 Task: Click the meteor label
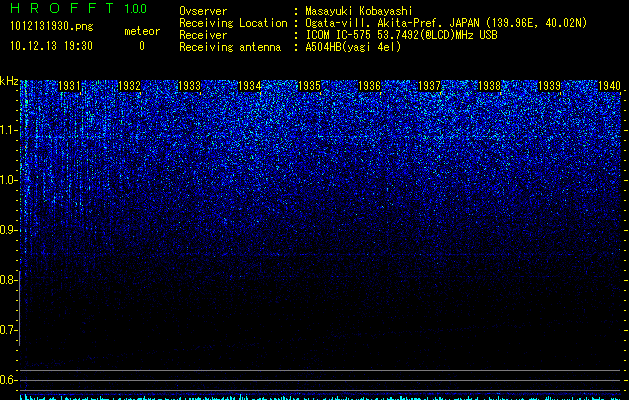coord(142,31)
